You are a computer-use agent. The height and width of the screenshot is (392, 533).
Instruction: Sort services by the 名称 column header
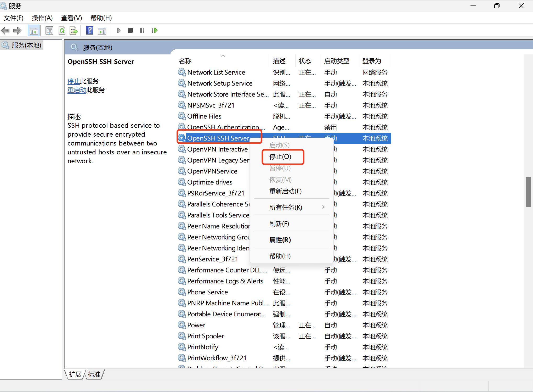185,61
